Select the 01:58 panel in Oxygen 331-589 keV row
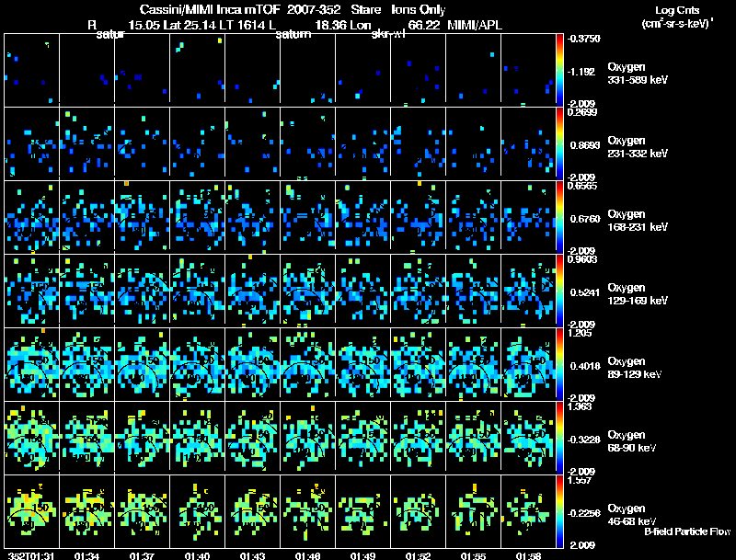Screen dimensions: 736x560 click(529, 70)
